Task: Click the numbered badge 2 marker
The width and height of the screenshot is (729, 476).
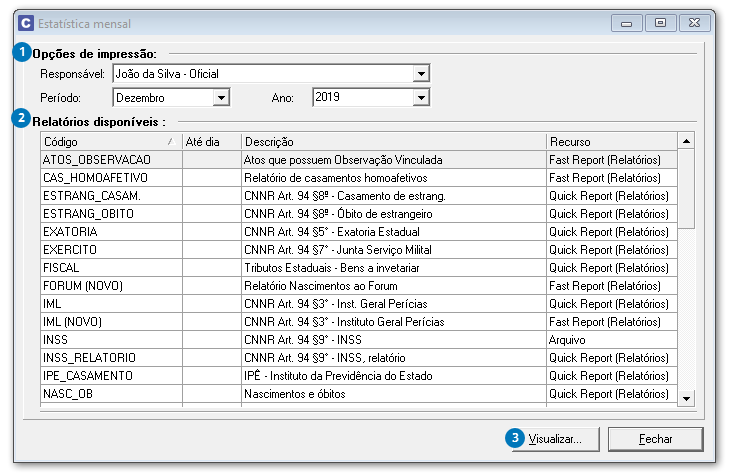Action: click(21, 120)
